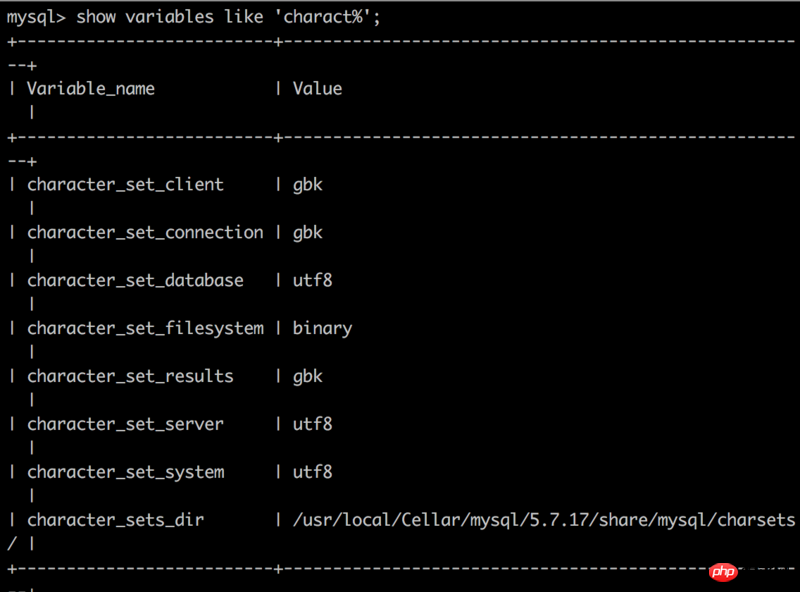The image size is (800, 592).
Task: Select the character_sets_dir variable name
Action: pos(115,521)
